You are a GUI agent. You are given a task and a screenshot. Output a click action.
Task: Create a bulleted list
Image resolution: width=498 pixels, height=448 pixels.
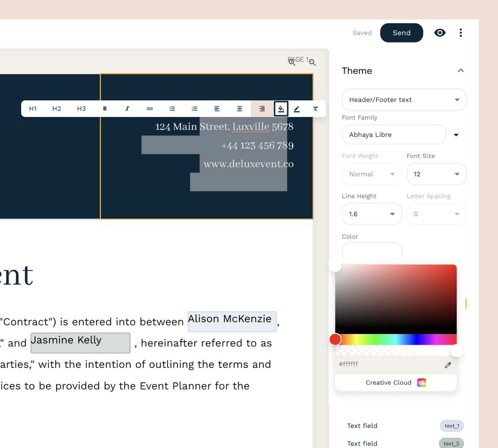172,109
